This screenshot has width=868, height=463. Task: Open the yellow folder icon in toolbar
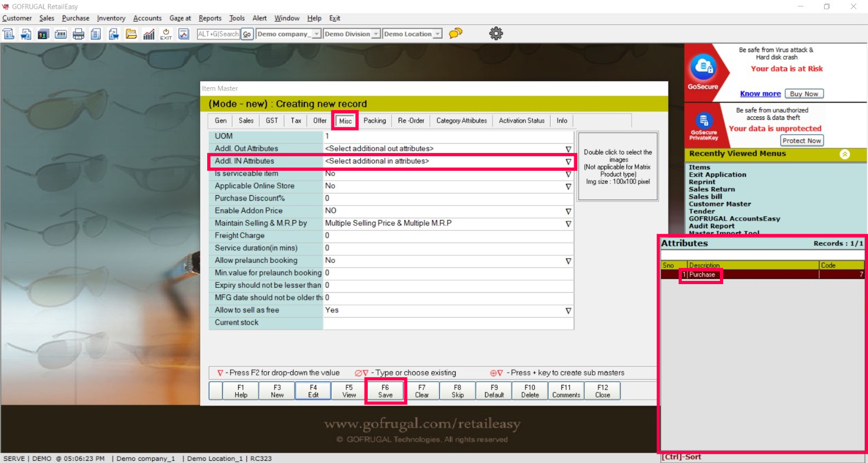click(131, 34)
